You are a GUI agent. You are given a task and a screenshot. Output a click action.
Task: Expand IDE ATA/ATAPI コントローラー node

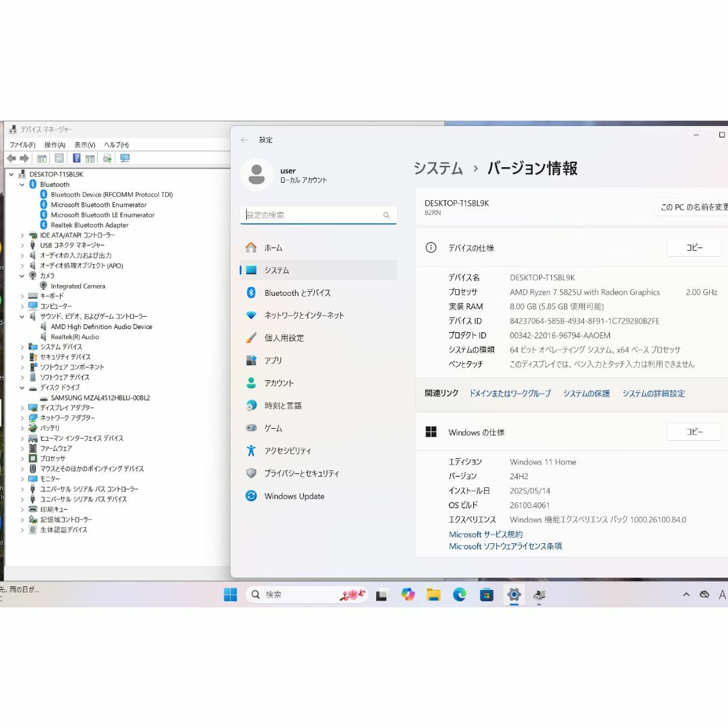[22, 235]
